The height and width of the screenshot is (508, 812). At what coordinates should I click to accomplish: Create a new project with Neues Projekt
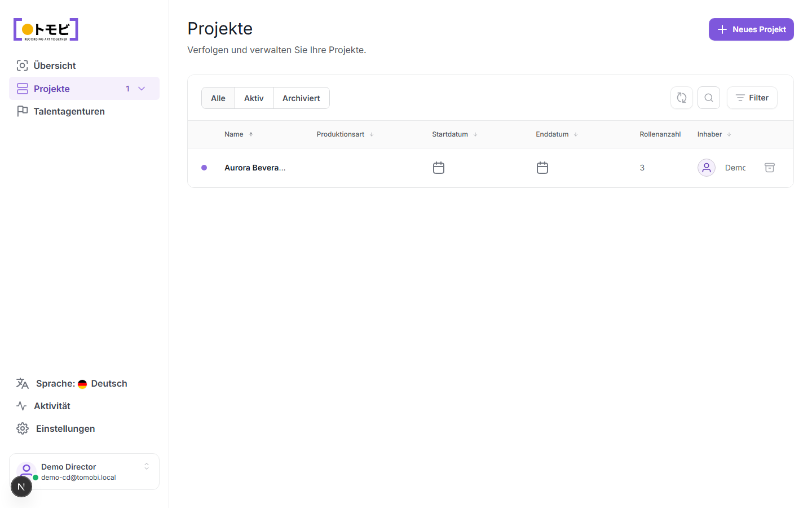(751, 29)
